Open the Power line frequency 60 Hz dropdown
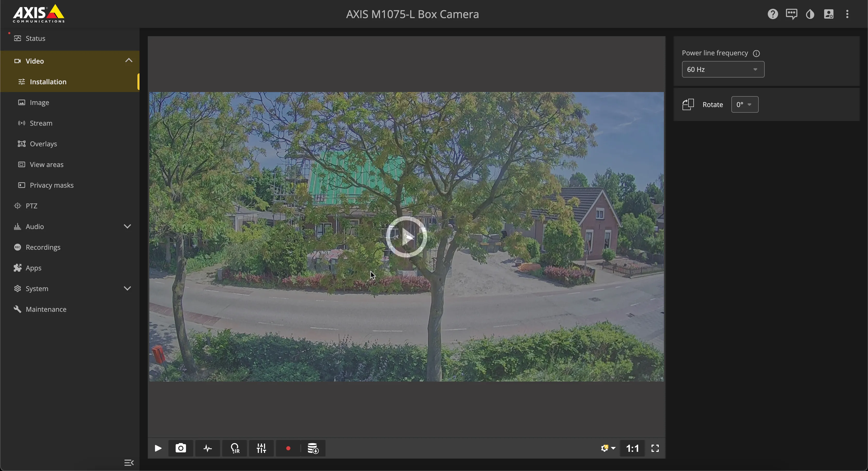Viewport: 868px width, 471px height. (x=723, y=70)
